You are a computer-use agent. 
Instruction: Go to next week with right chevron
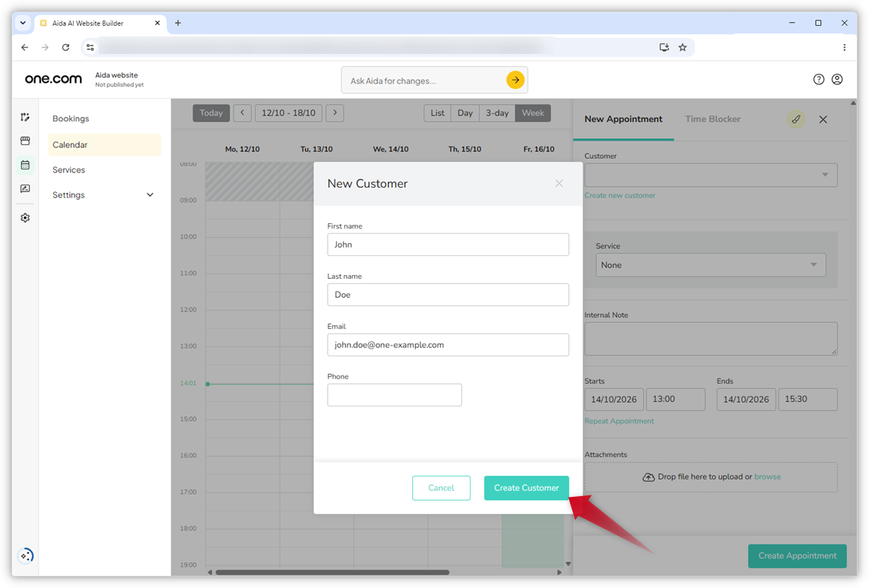(x=335, y=113)
